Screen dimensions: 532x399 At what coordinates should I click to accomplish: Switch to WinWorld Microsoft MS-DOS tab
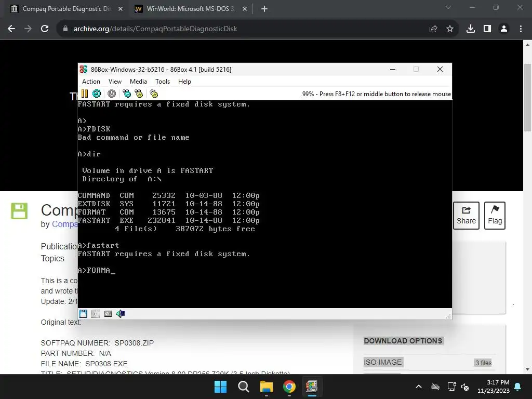190,9
